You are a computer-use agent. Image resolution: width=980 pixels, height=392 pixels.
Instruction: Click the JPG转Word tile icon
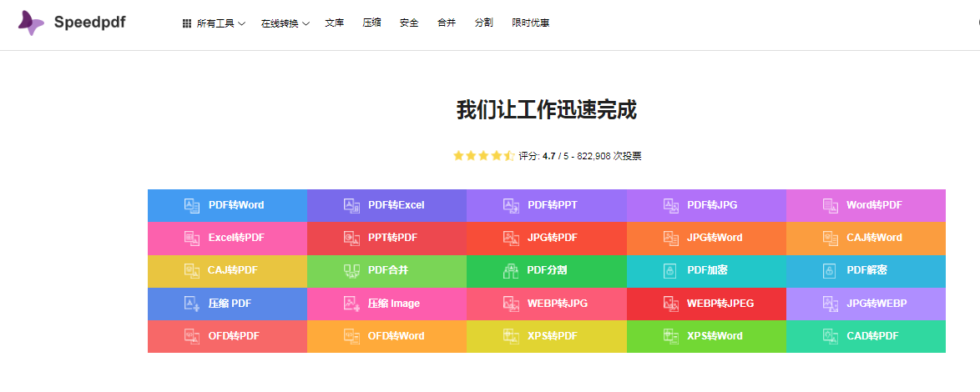pos(671,238)
